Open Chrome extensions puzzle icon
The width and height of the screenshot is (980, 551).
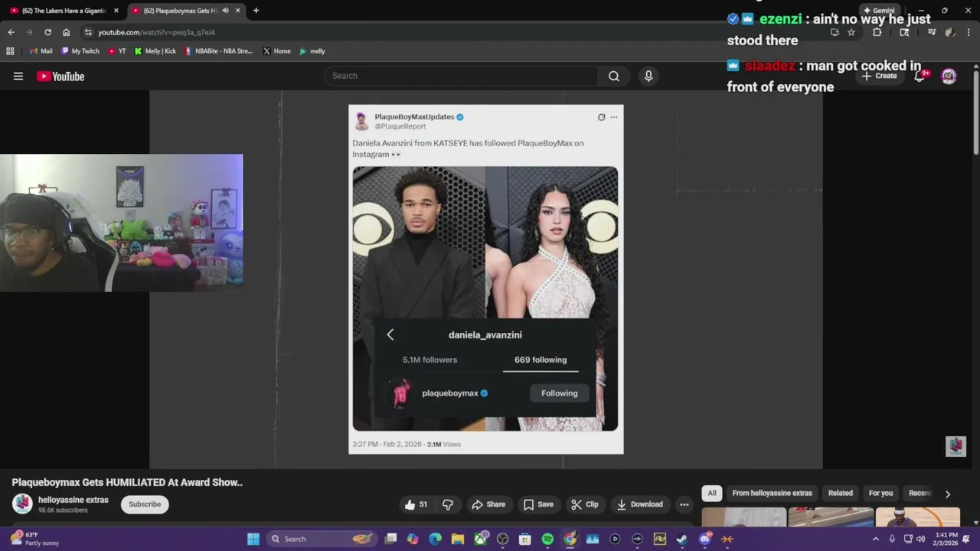click(877, 32)
